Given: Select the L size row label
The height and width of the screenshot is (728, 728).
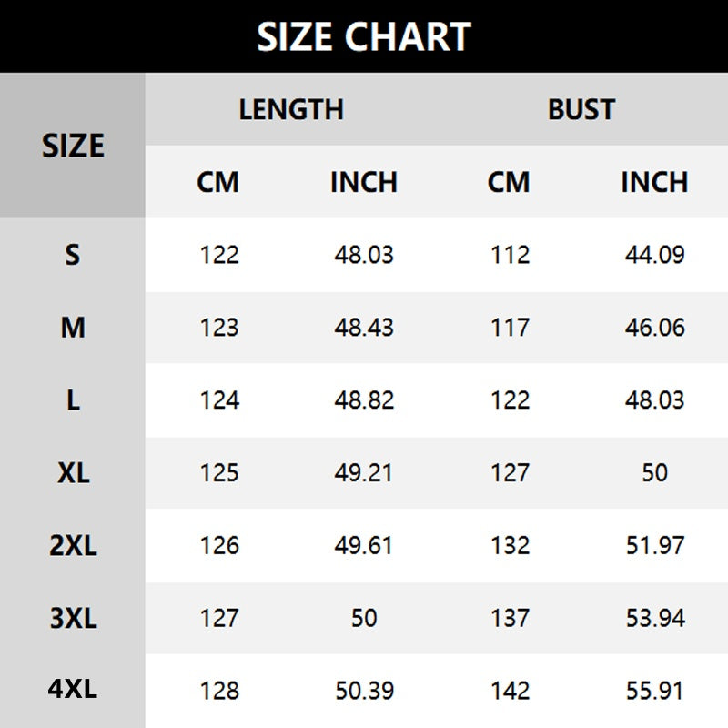Looking at the screenshot, I should [x=73, y=400].
